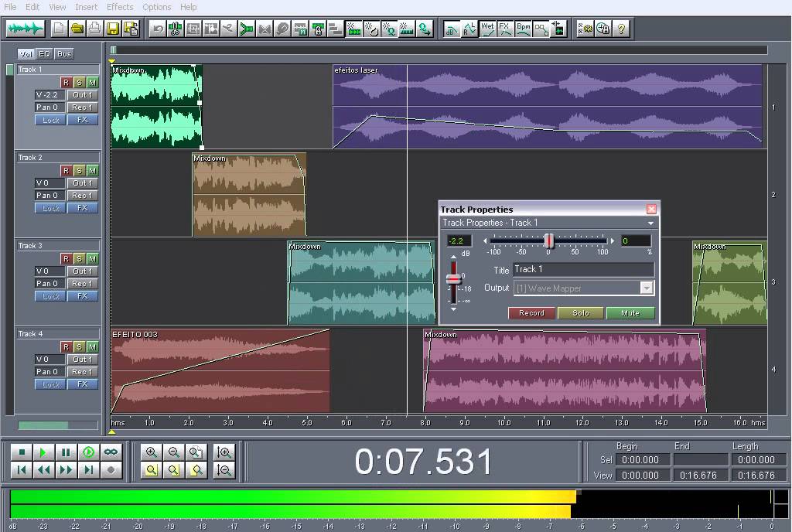Open a session with folder icon
Image resolution: width=792 pixels, height=532 pixels.
tap(77, 29)
